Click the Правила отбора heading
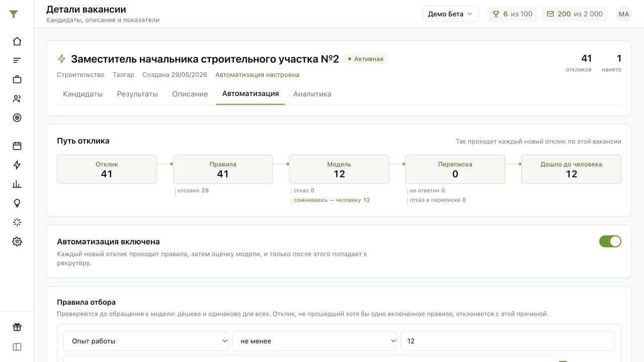Screen dimensions: 644x362 (86, 302)
